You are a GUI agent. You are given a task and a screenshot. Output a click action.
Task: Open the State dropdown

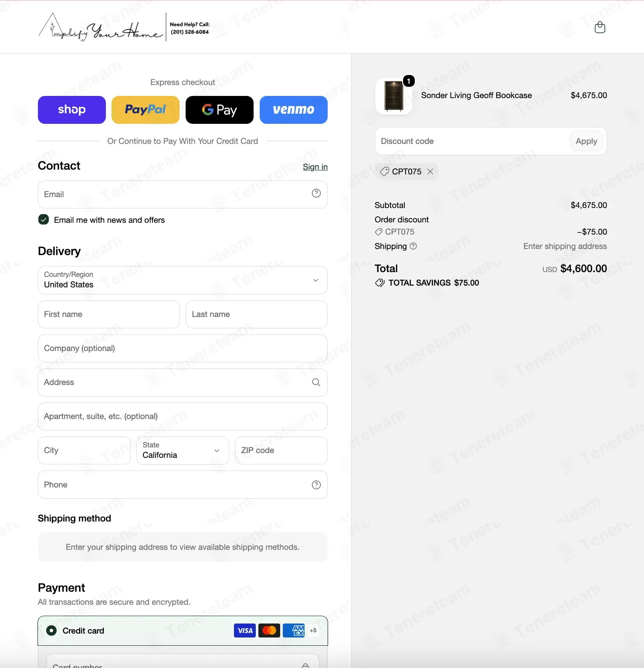click(x=183, y=450)
